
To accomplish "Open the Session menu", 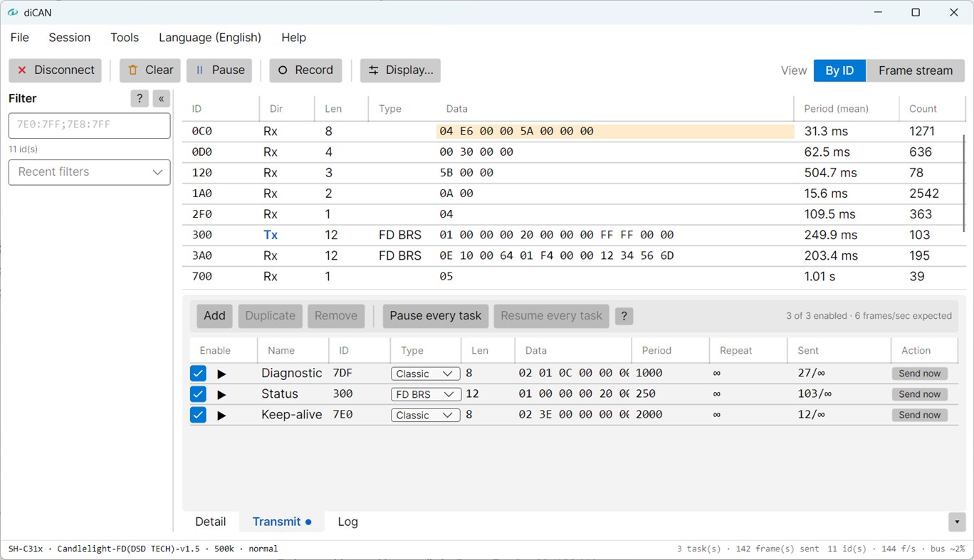I will click(x=70, y=38).
